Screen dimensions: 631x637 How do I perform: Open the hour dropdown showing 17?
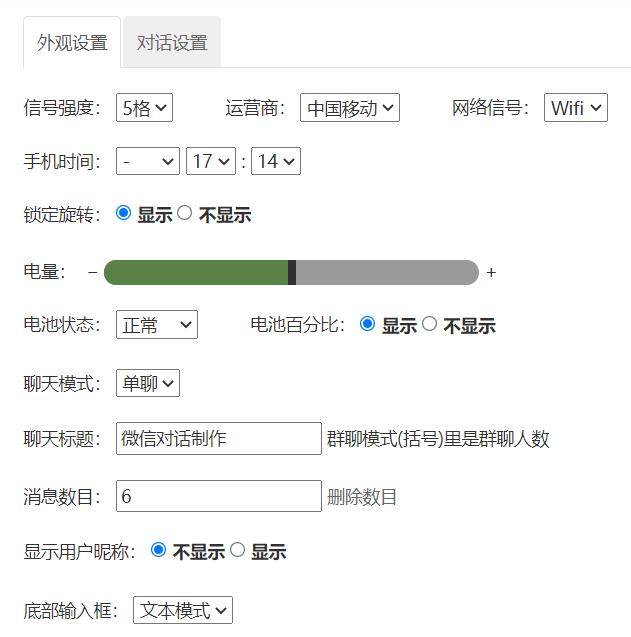(x=210, y=161)
